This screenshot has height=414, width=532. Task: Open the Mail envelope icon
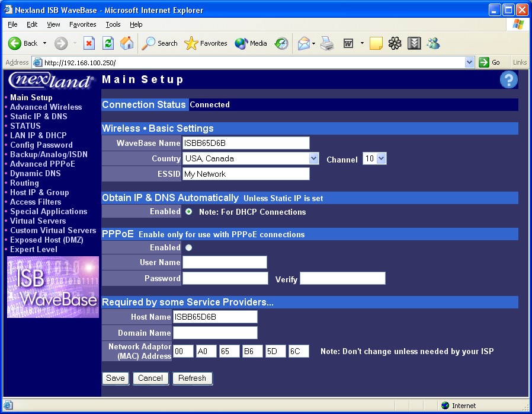coord(304,43)
